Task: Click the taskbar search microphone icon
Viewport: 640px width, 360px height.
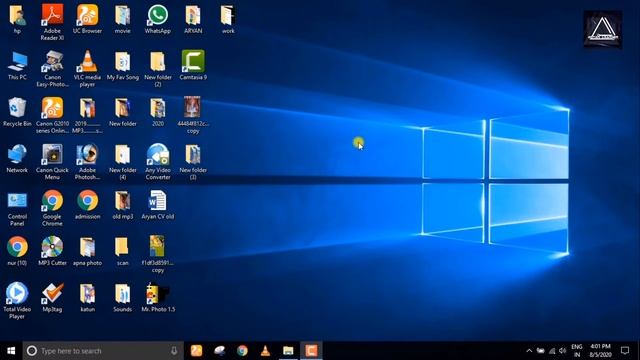Action: click(x=174, y=351)
